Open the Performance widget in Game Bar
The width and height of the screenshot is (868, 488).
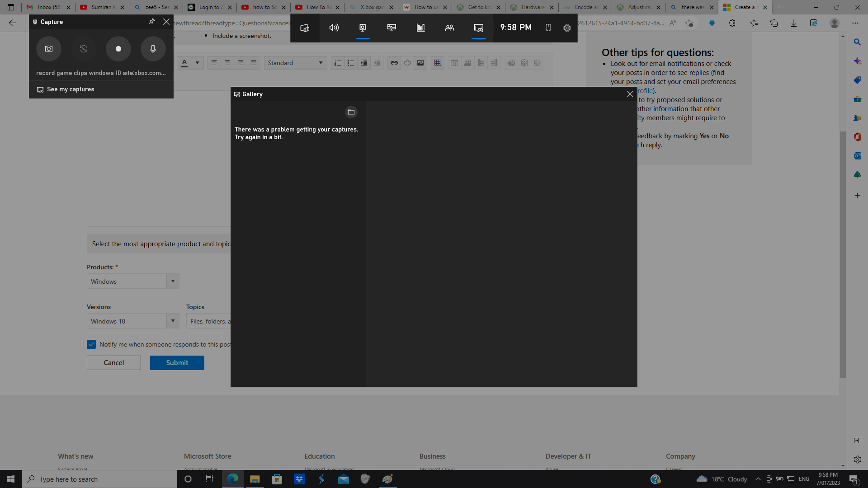click(420, 28)
